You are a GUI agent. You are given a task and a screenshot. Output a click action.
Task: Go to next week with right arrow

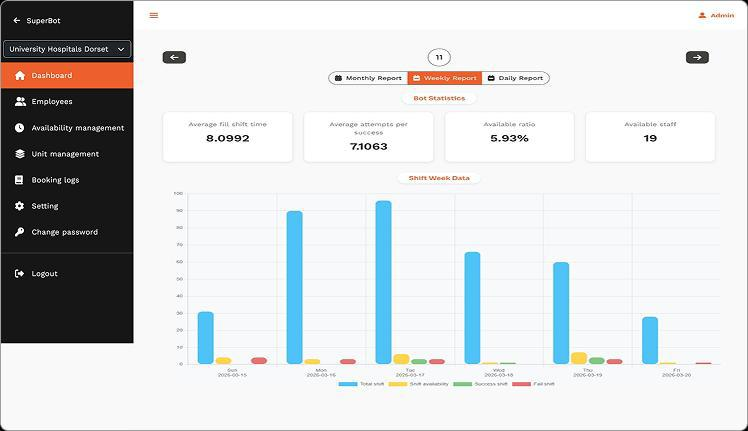coord(697,57)
